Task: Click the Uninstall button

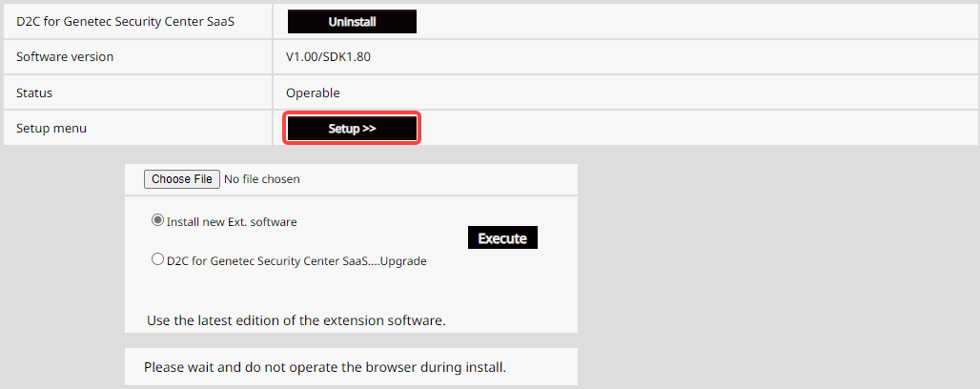Action: 352,21
